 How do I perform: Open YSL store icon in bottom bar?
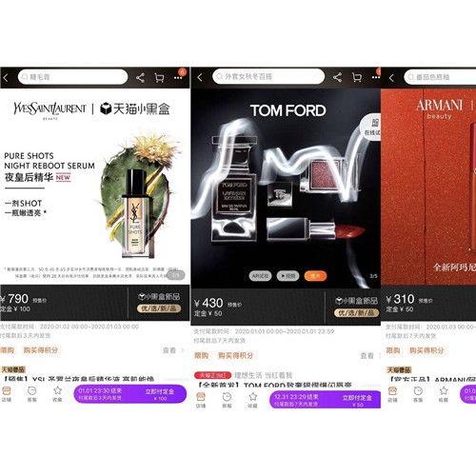(7, 393)
